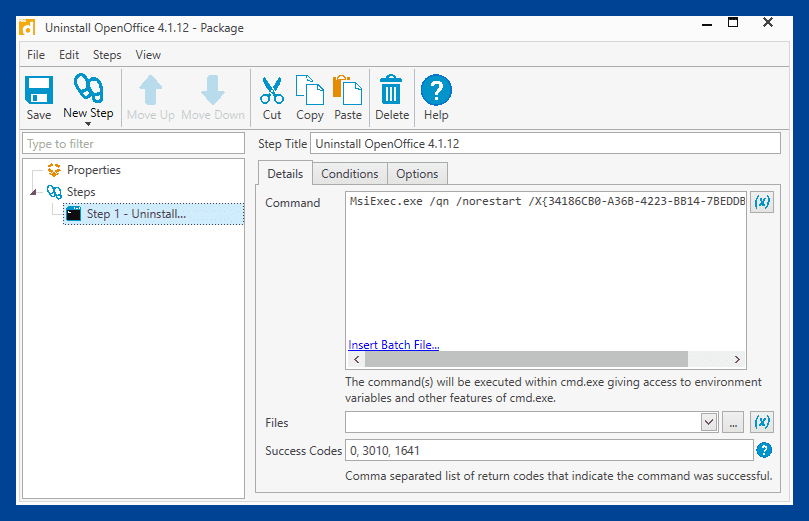Click the Command horizontal scrollbar thumb
This screenshot has height=521, width=809.
pyautogui.click(x=526, y=359)
